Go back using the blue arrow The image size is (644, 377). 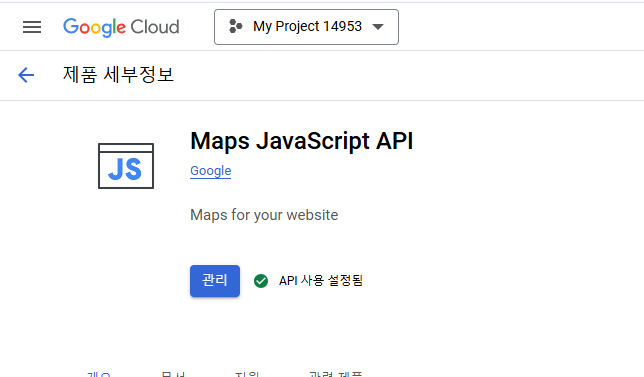(26, 75)
